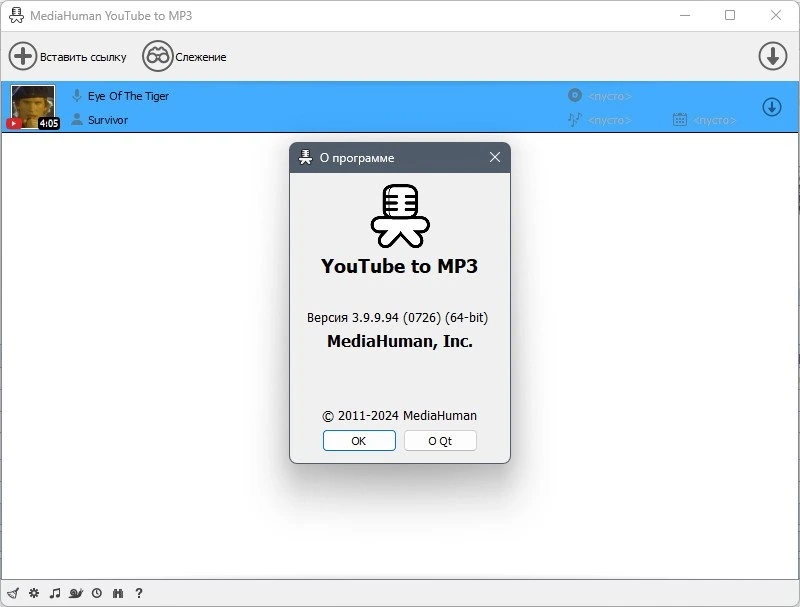Click the genre note icon in track row

pyautogui.click(x=574, y=119)
